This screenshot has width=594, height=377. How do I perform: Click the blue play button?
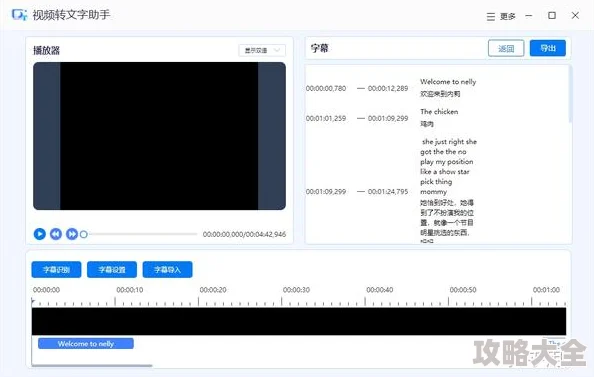click(39, 234)
